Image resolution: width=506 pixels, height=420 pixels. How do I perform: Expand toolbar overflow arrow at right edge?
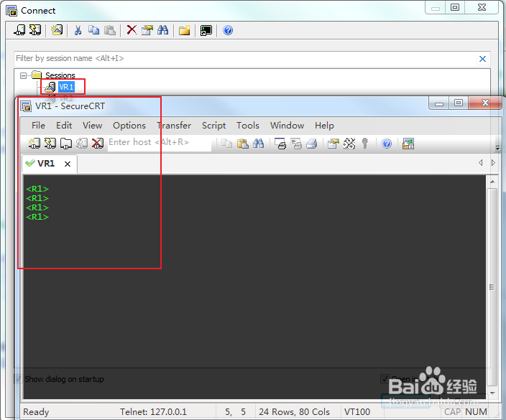coord(497,148)
